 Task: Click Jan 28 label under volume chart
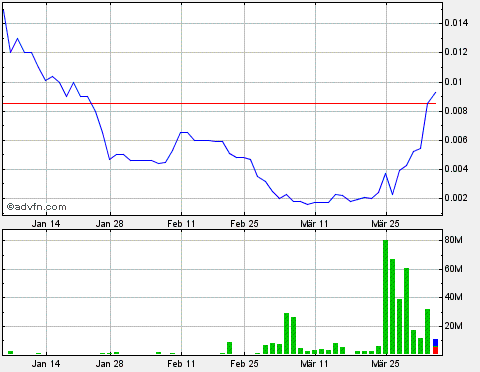[x=110, y=364]
